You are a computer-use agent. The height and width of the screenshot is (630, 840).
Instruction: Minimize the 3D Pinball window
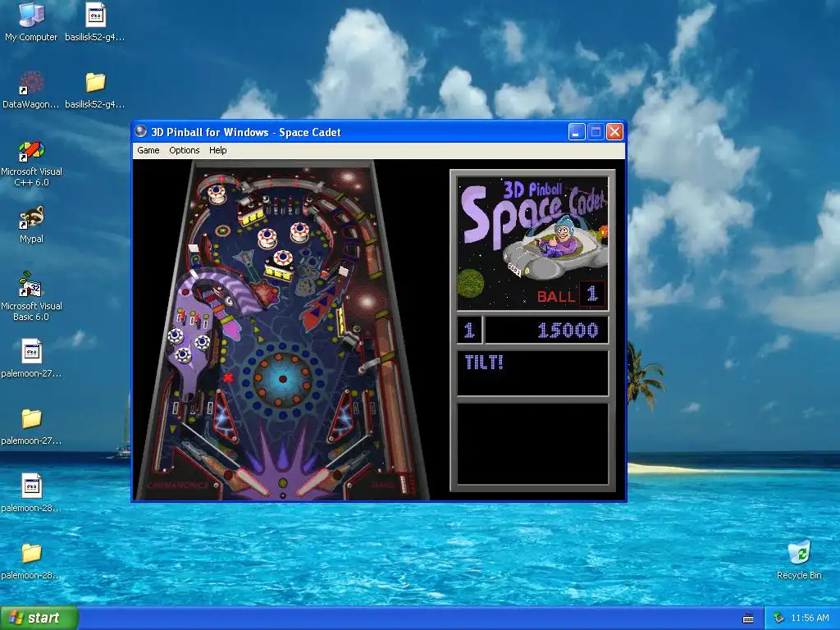(577, 132)
